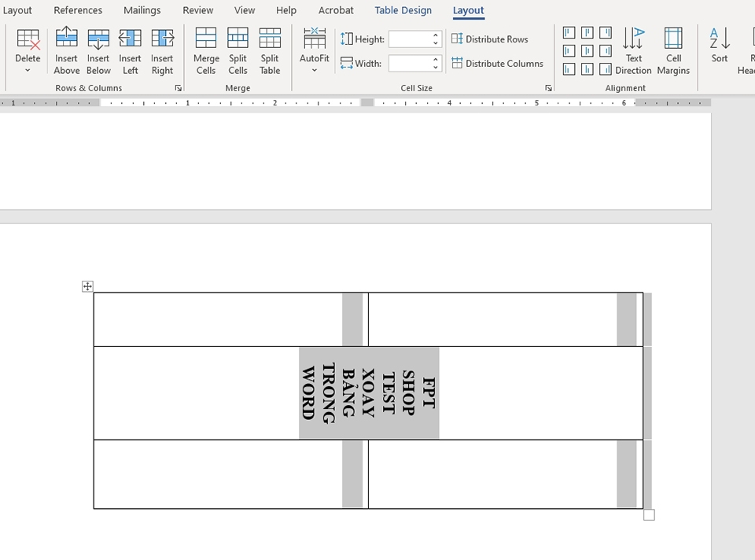Align text center left

coord(569,51)
